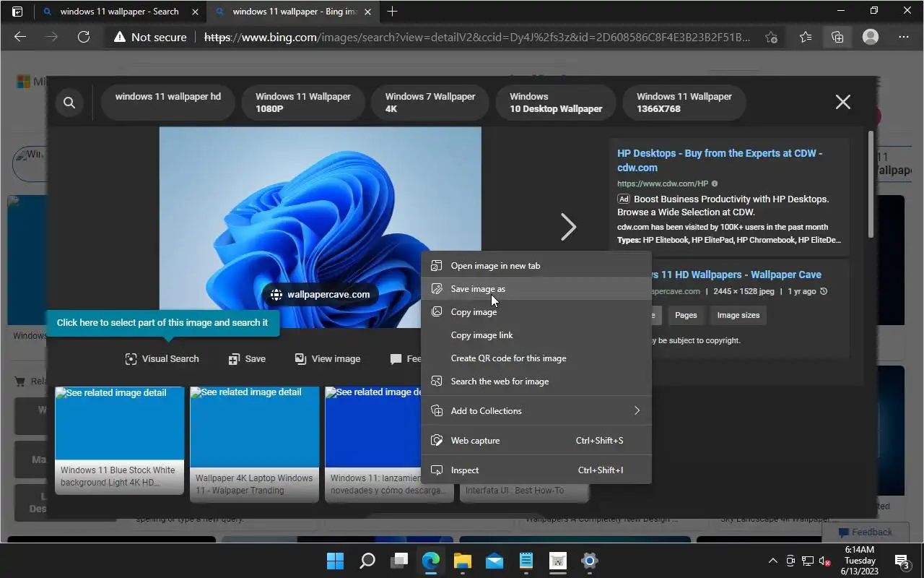This screenshot has width=924, height=578.
Task: Click the address bar URL
Action: (x=478, y=37)
